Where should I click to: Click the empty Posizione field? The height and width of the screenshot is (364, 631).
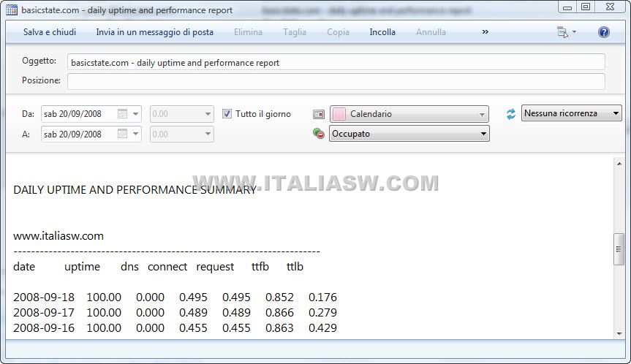pos(336,81)
